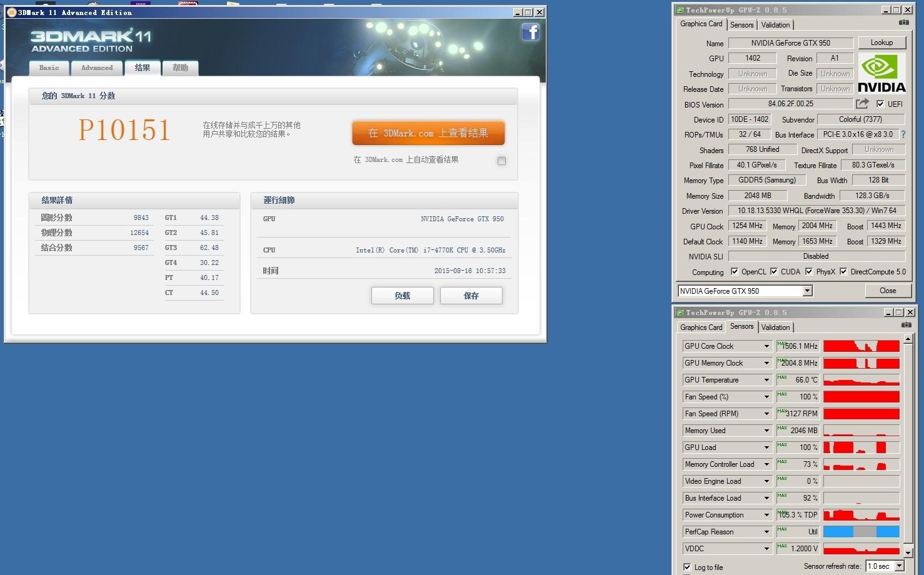The height and width of the screenshot is (575, 924).
Task: Open the Fan Speed (RPM) sensor dropdown
Action: 766,414
